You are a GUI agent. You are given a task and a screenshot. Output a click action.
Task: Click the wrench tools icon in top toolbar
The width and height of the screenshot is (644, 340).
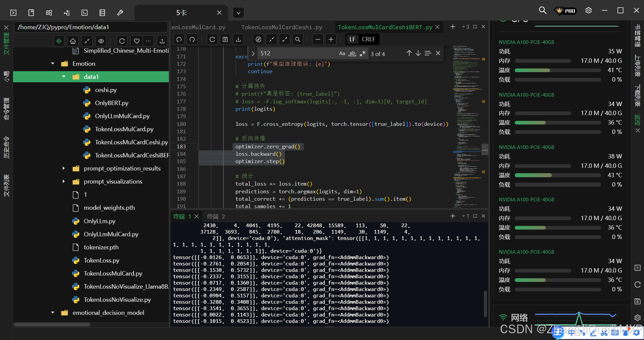pyautogui.click(x=120, y=12)
